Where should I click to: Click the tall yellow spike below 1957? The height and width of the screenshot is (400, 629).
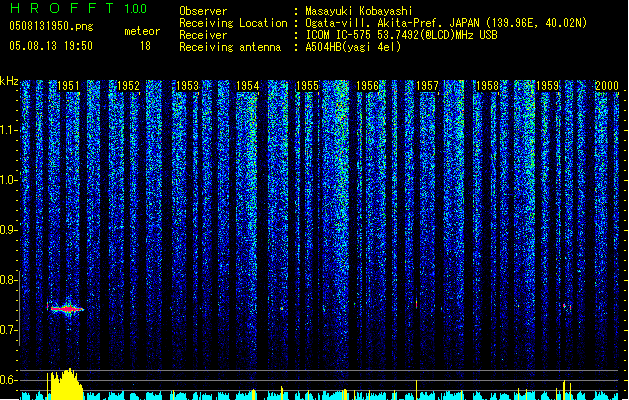tap(416, 390)
